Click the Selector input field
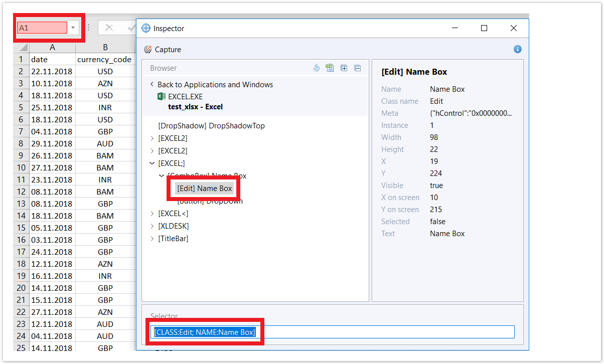 click(333, 332)
